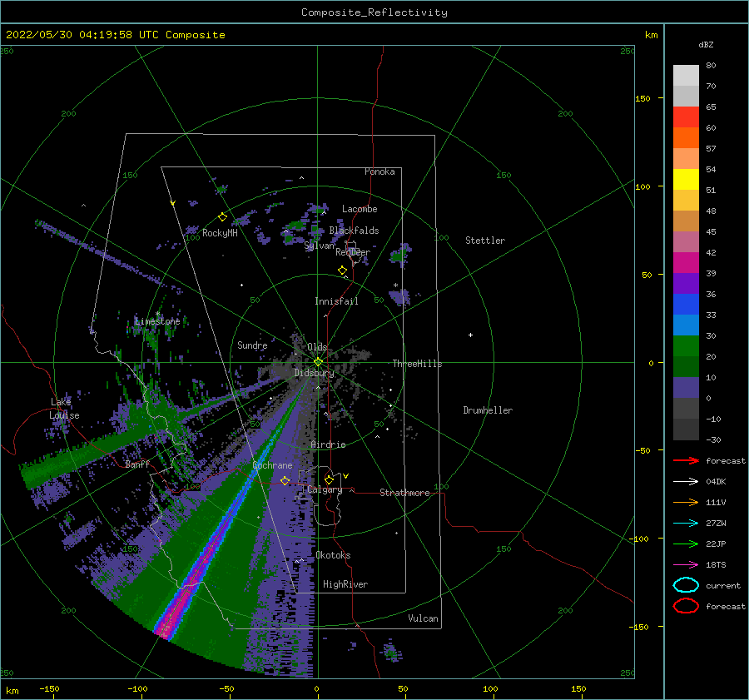The height and width of the screenshot is (700, 749).
Task: Click the Calgary city label
Action: pyautogui.click(x=325, y=489)
